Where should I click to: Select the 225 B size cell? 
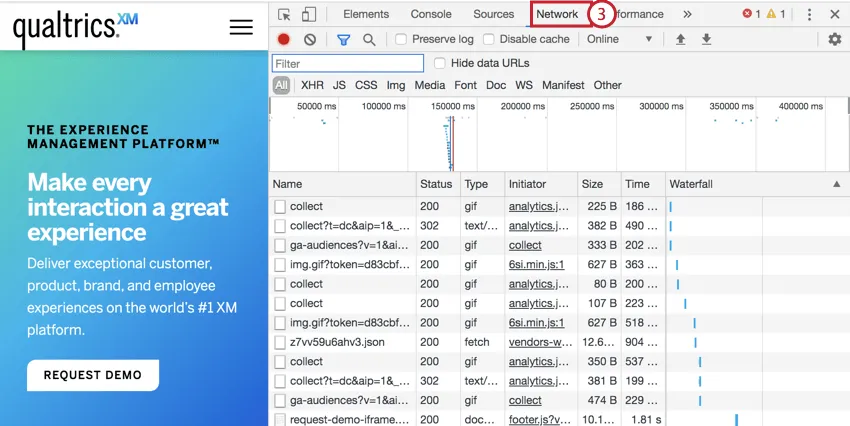coord(602,206)
